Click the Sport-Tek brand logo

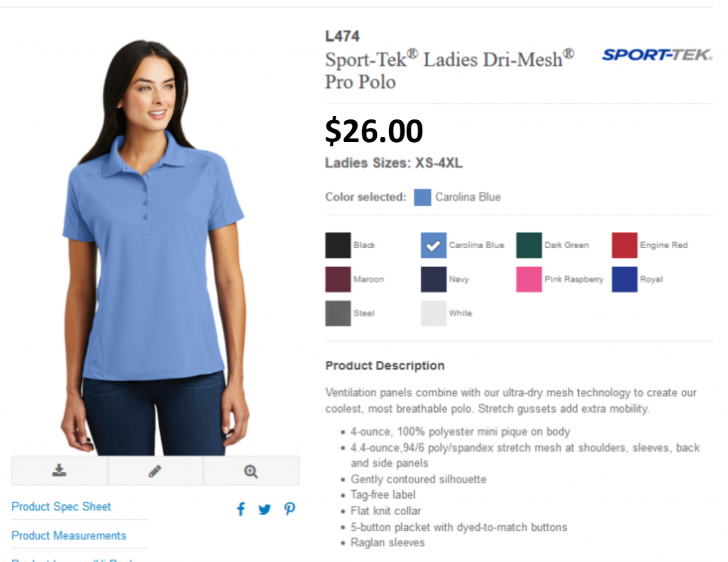click(x=657, y=55)
